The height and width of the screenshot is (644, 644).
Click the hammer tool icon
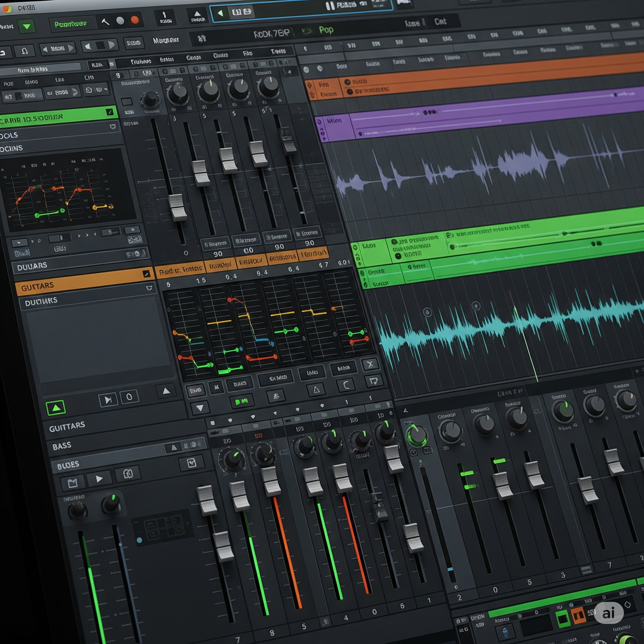tap(105, 22)
